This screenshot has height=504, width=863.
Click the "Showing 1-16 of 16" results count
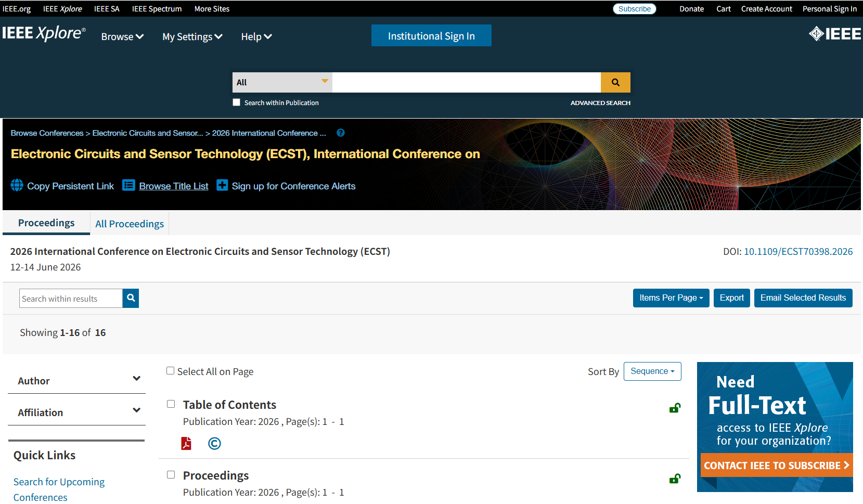[x=63, y=333]
